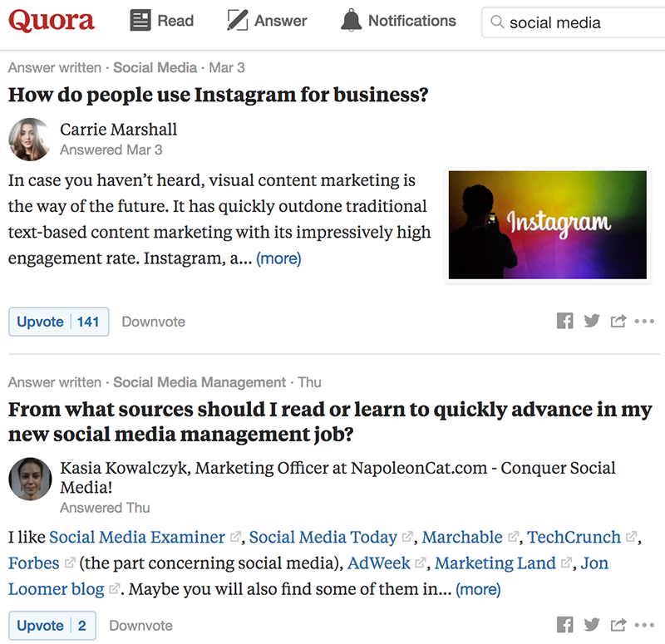Open the Read tab

point(162,22)
